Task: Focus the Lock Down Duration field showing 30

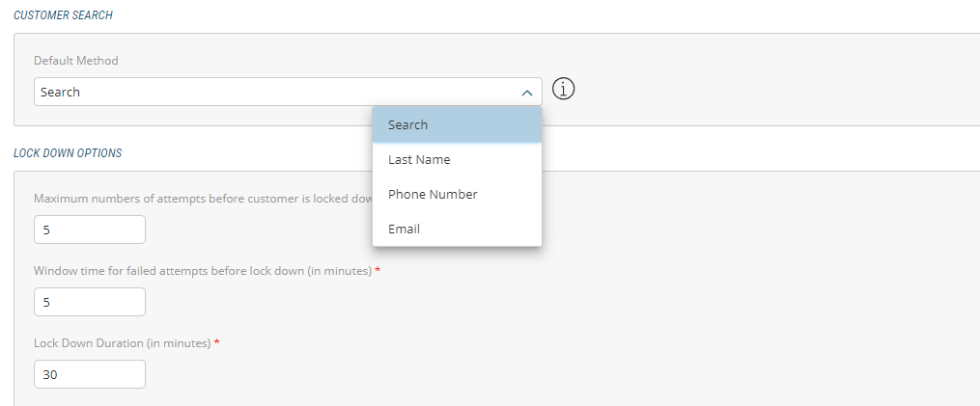Action: pos(89,374)
